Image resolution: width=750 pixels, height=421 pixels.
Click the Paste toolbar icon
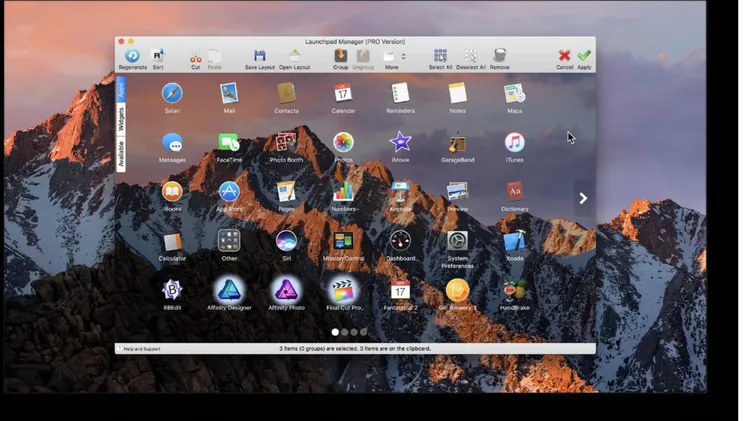tap(214, 56)
